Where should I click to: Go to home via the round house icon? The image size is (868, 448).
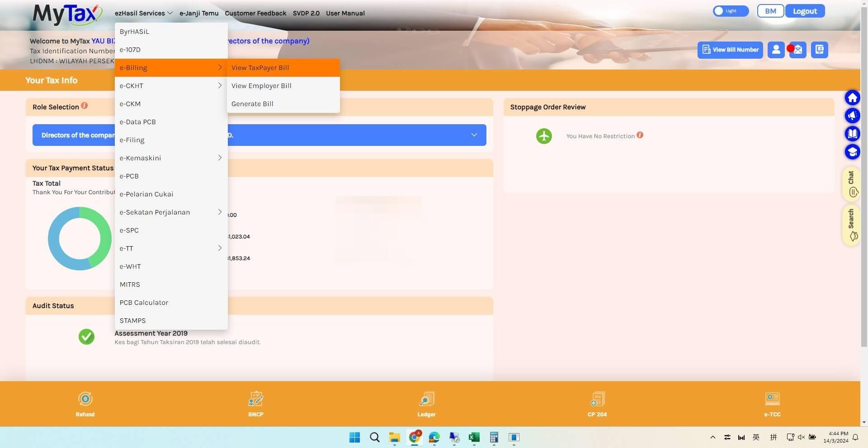tap(852, 98)
